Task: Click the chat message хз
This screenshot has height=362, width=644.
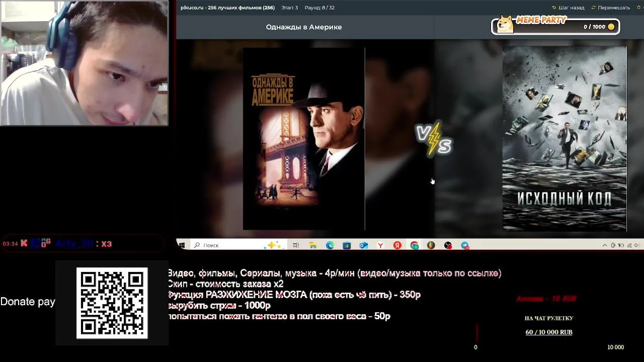Action: 106,244
